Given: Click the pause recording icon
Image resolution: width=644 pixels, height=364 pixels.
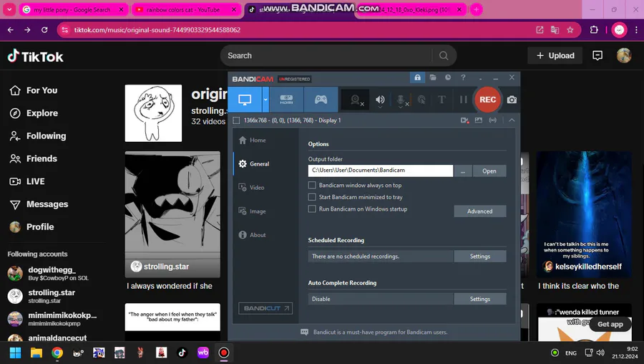Looking at the screenshot, I should point(463,100).
